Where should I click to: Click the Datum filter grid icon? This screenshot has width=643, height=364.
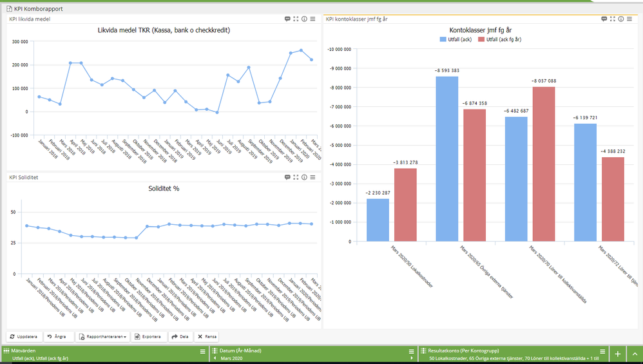tap(215, 351)
